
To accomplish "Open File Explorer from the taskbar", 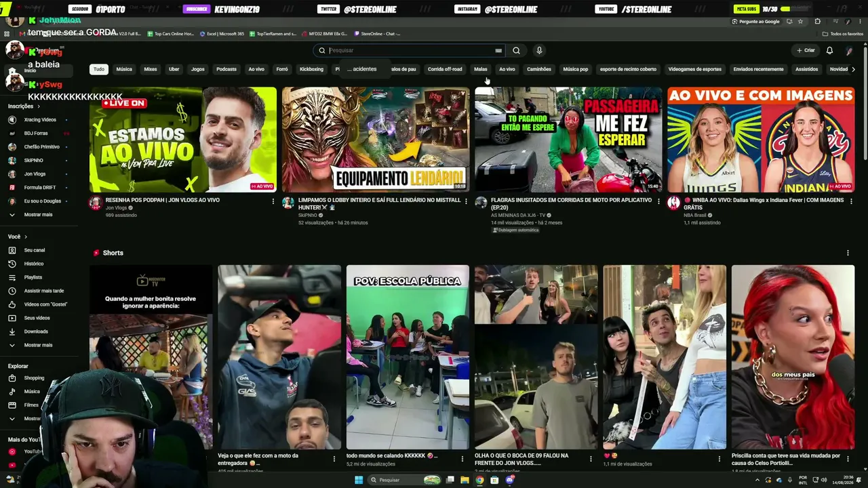I will click(x=465, y=480).
